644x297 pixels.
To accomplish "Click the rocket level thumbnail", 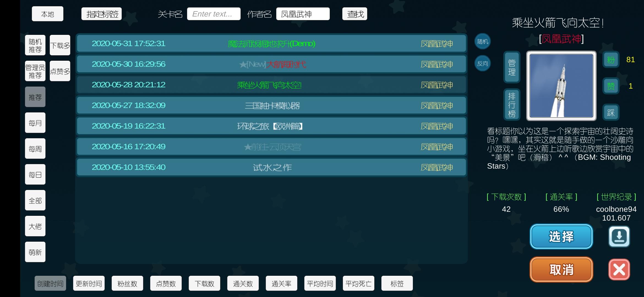I will point(561,86).
